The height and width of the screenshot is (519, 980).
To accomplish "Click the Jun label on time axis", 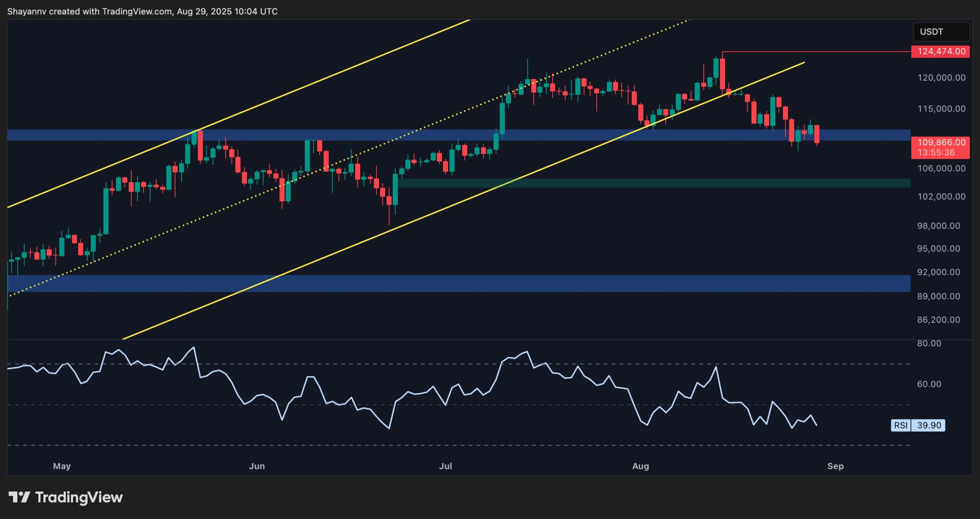I will coord(256,466).
